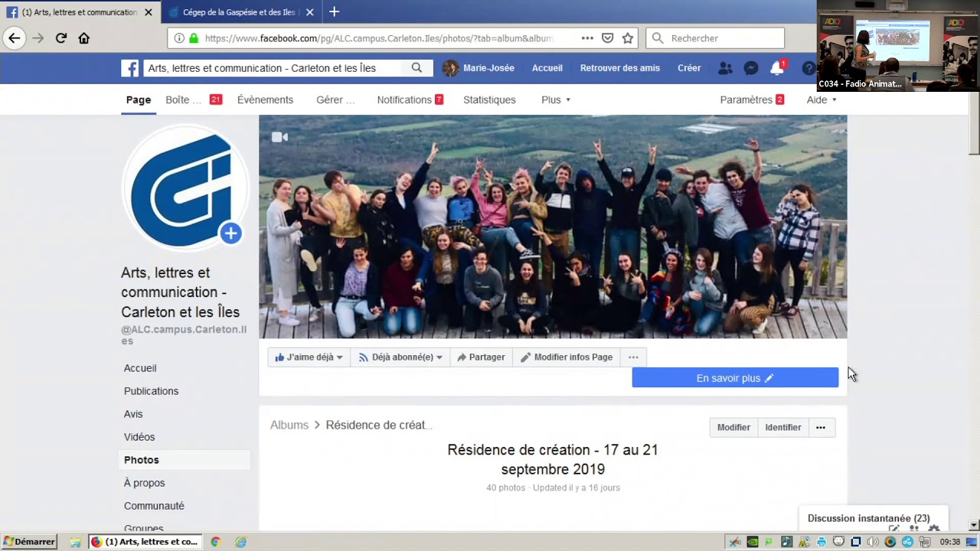Click the Facebook search field

(272, 68)
